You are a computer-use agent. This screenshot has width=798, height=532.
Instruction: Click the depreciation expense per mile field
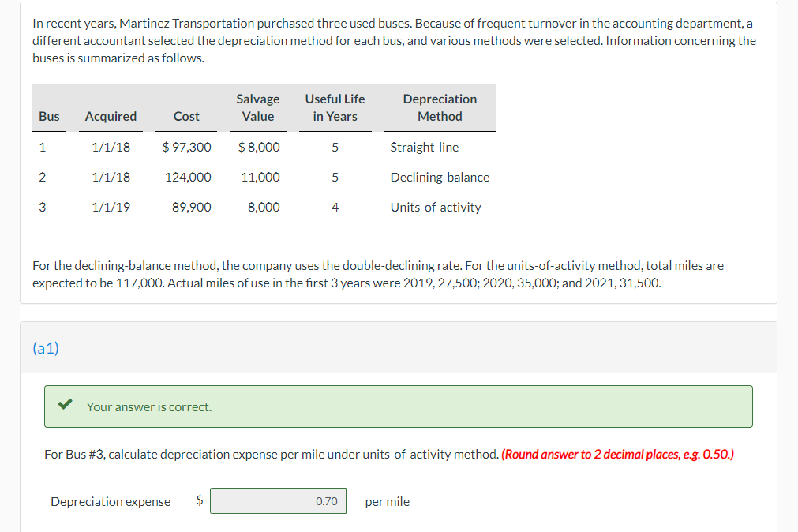pos(278,501)
